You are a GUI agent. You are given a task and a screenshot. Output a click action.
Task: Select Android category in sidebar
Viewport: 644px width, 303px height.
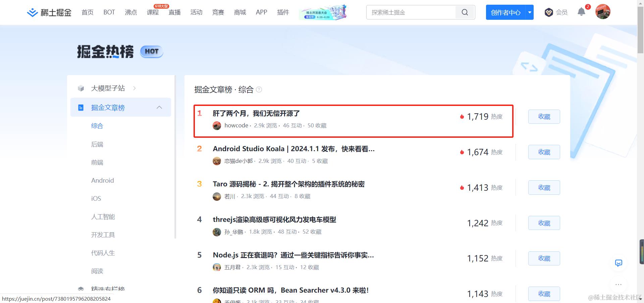click(103, 180)
